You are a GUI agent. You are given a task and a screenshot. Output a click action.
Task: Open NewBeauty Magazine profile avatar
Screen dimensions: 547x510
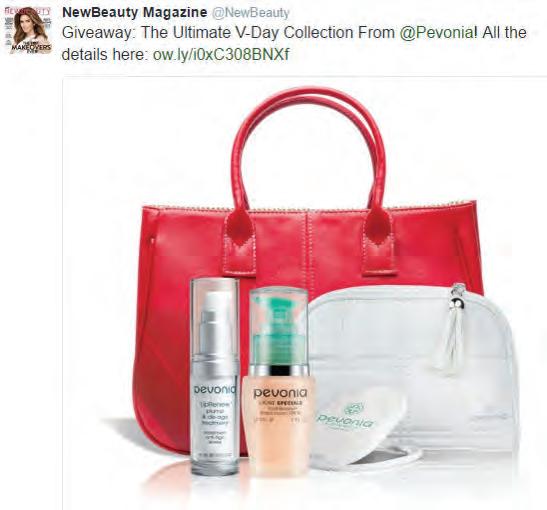point(31,31)
